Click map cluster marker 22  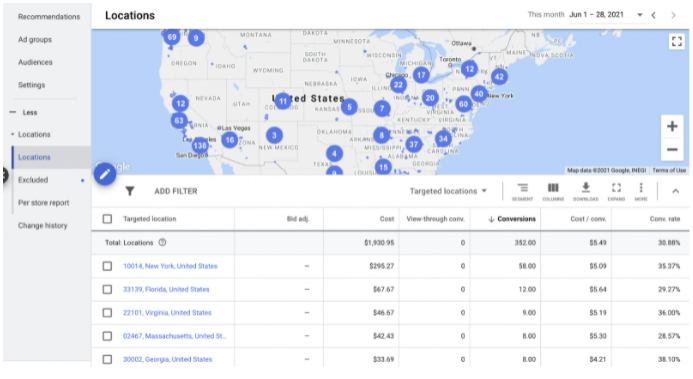coord(398,85)
